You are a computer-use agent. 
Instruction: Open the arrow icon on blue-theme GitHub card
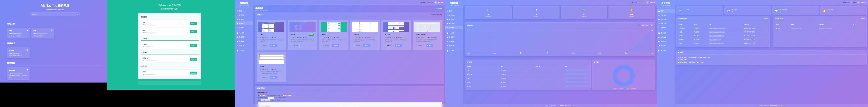pyautogui.click(x=27, y=50)
